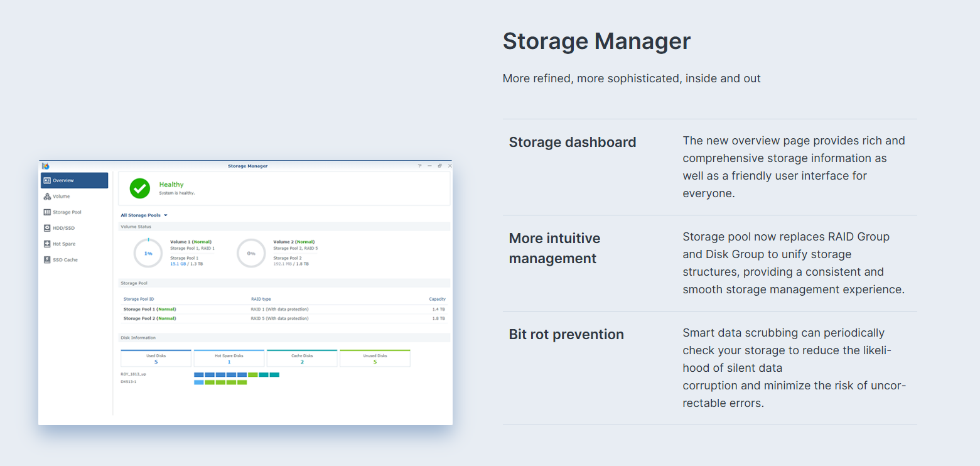
Task: Click the Storage Manager app logo icon
Action: (45, 166)
